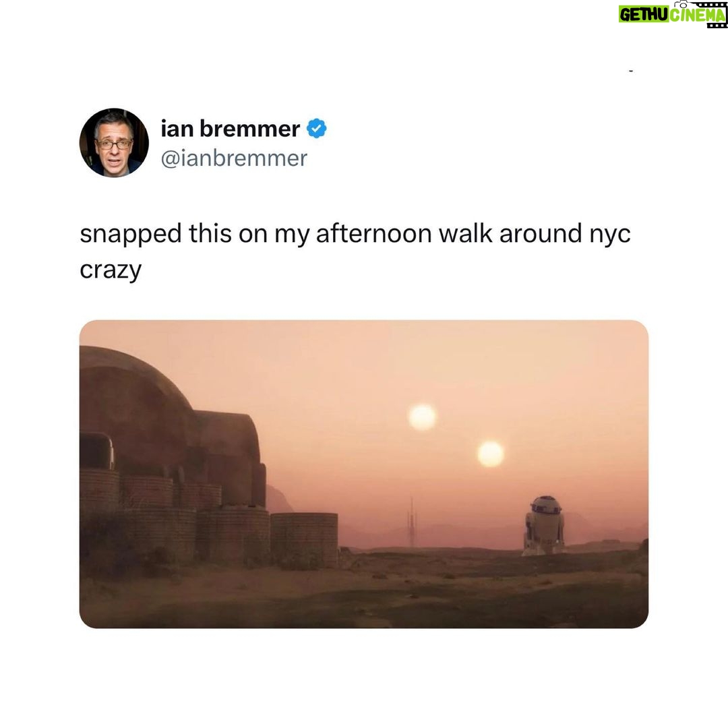Click the upper sun in the photo
Viewport: 728px width, 728px height.
[x=422, y=417]
